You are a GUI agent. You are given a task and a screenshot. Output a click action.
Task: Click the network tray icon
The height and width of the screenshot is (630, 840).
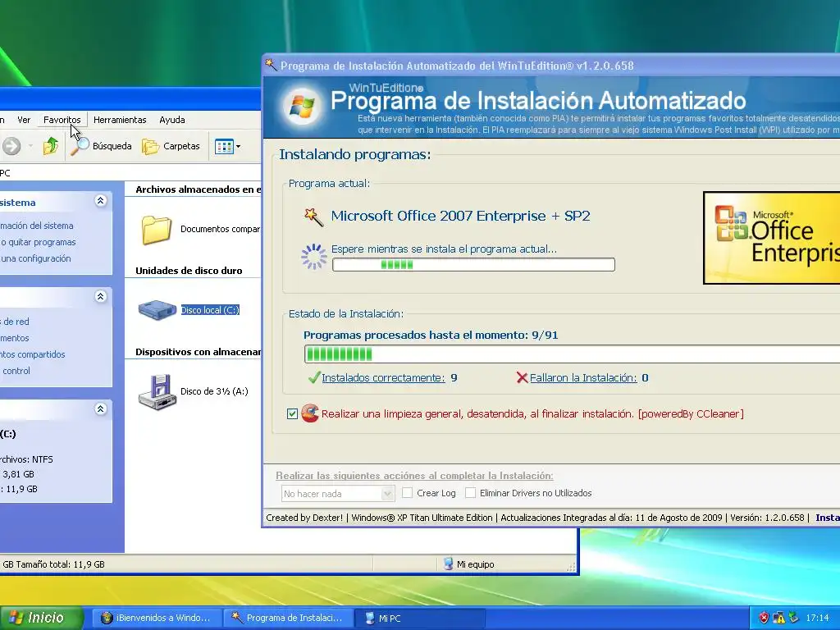pos(779,618)
